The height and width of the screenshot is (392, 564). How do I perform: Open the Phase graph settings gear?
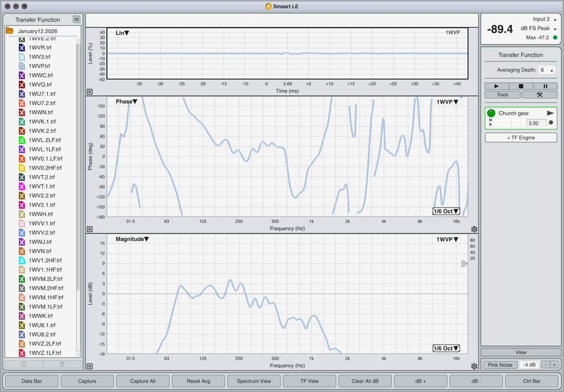474,229
